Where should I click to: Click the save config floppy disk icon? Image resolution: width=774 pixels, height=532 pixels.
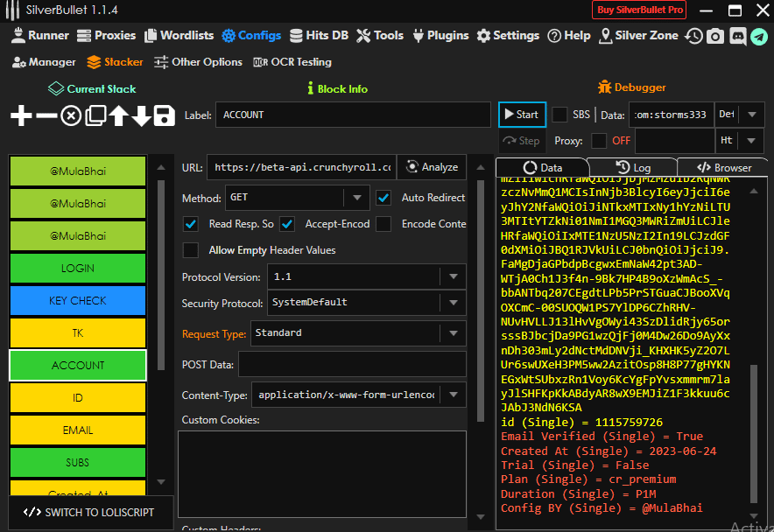point(164,115)
